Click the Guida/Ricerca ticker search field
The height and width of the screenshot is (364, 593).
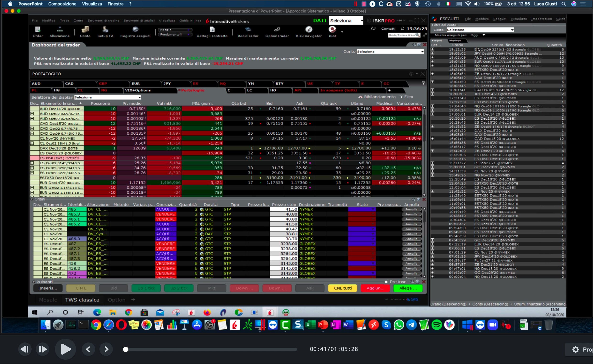[404, 35]
